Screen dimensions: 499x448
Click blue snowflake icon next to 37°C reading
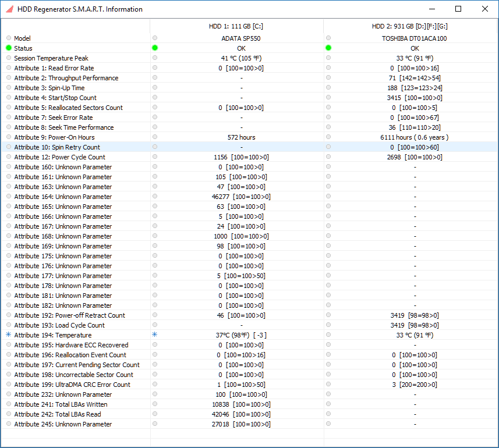[x=155, y=335]
